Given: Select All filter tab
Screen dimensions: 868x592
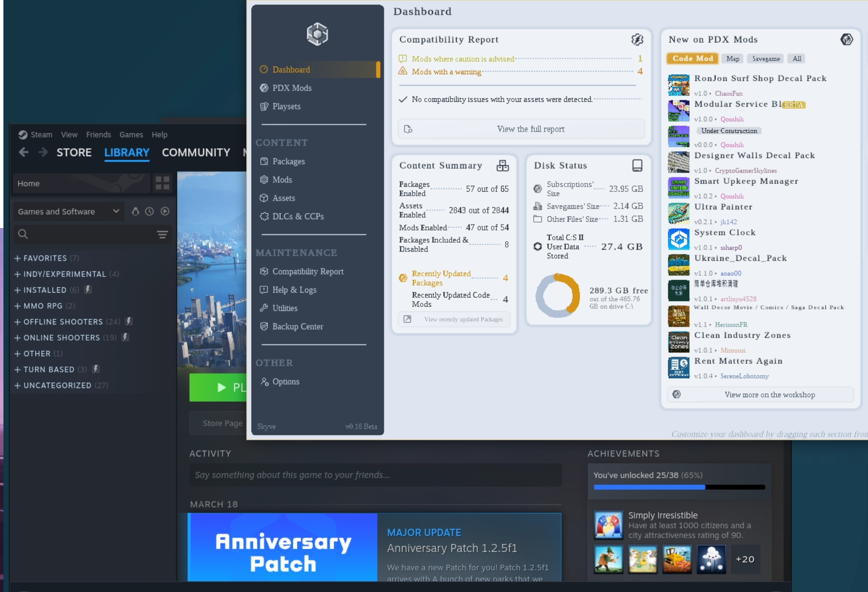Looking at the screenshot, I should tap(797, 59).
